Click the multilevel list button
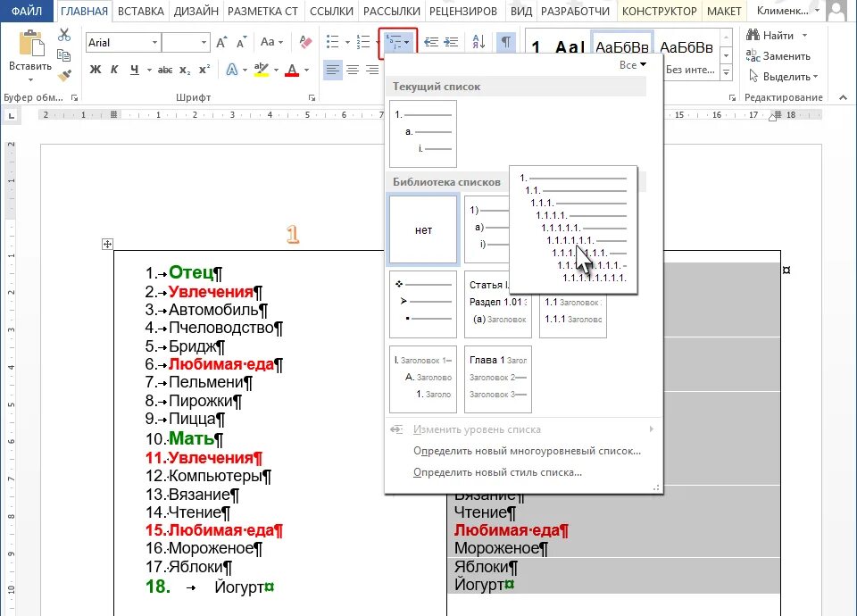This screenshot has width=857, height=616. [x=397, y=42]
